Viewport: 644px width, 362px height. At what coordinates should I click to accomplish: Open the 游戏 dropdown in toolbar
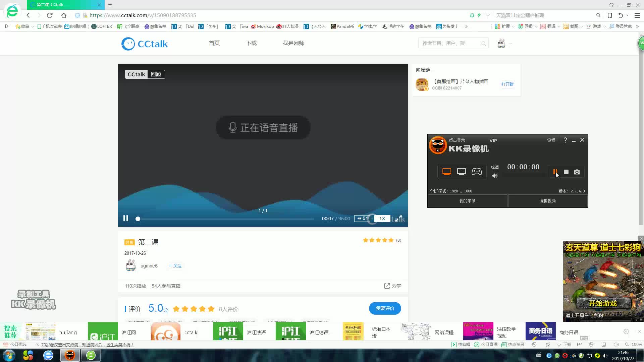[596, 26]
